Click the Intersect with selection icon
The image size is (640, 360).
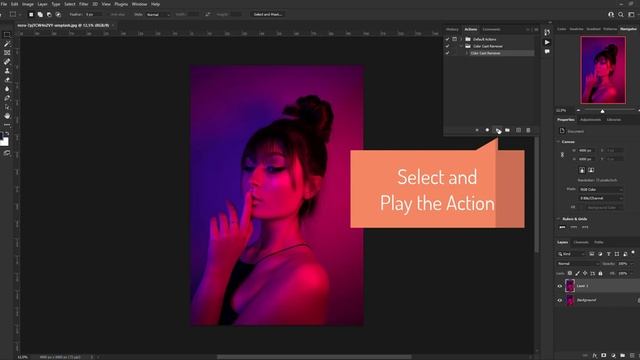point(58,14)
